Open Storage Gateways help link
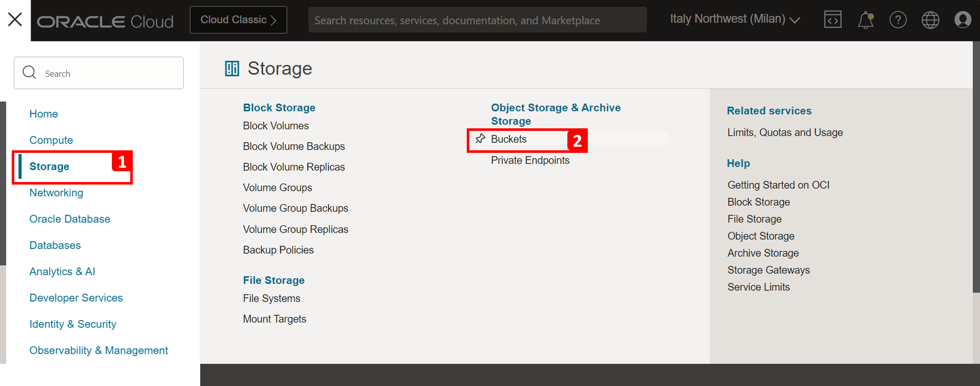 click(769, 270)
